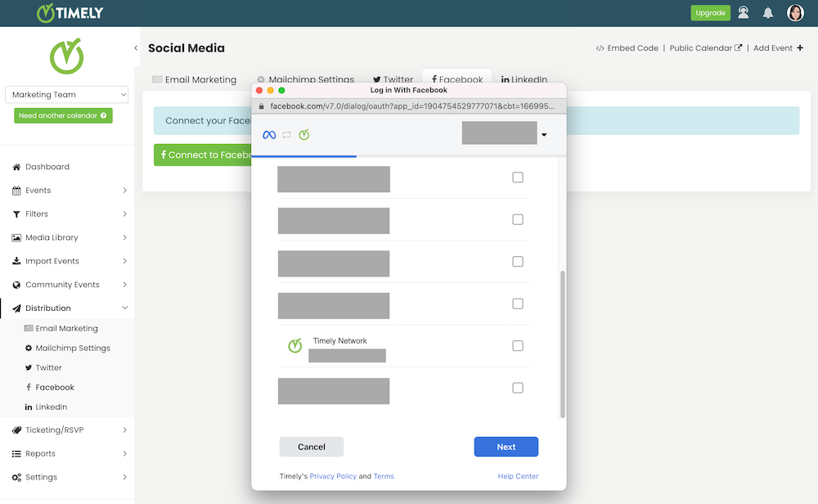Switch to the Email Marketing tab
Screen dimensions: 818x504
pos(194,79)
